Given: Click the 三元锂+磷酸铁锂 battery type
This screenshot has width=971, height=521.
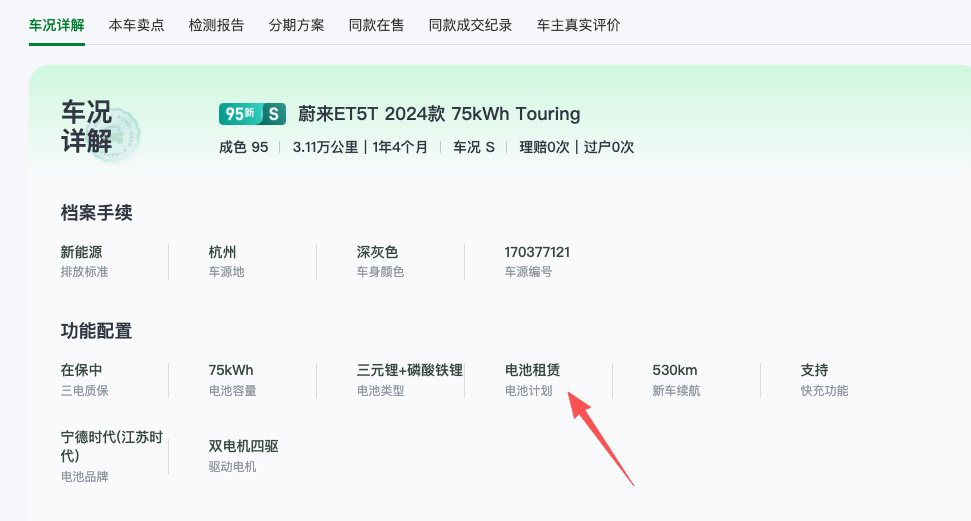Looking at the screenshot, I should tap(409, 370).
